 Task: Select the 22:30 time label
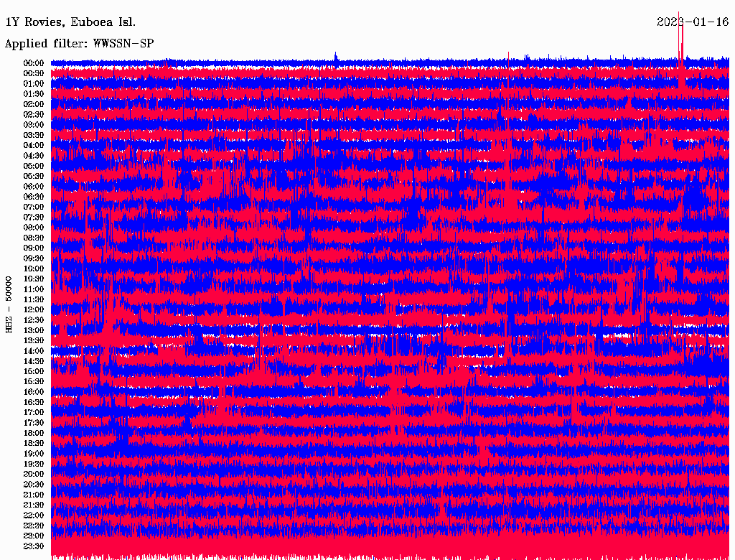(34, 526)
